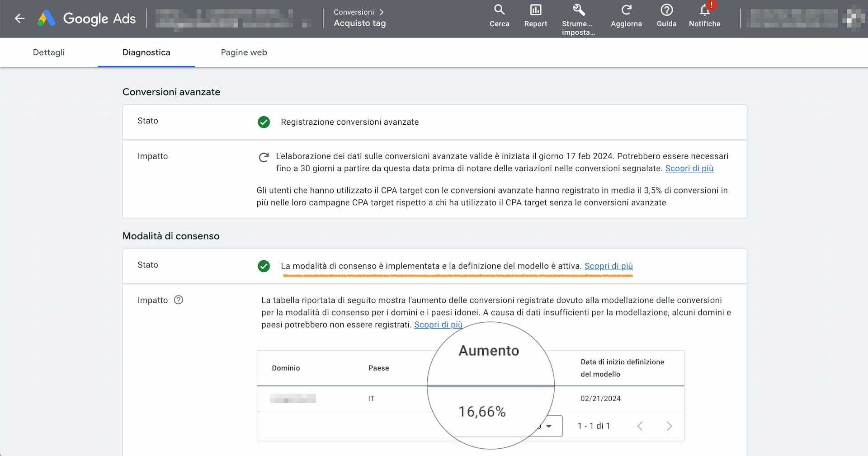Open Guida help via the question mark icon

(x=666, y=10)
